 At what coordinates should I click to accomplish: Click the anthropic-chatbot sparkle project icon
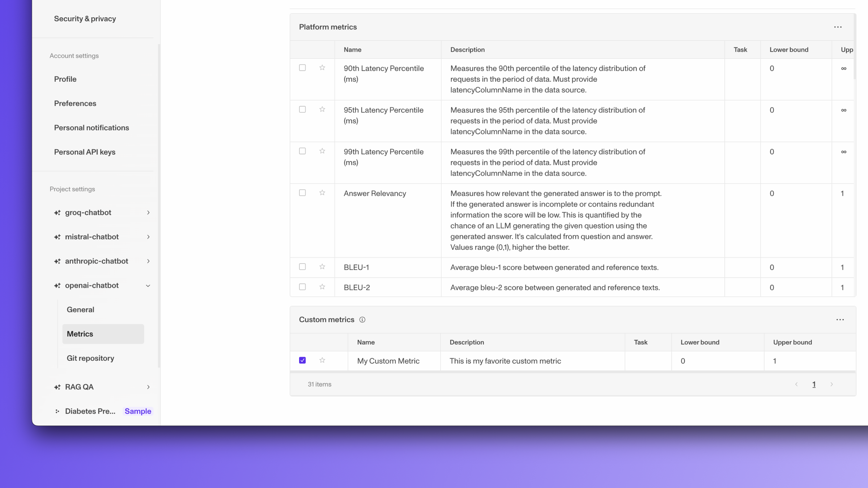pyautogui.click(x=57, y=261)
